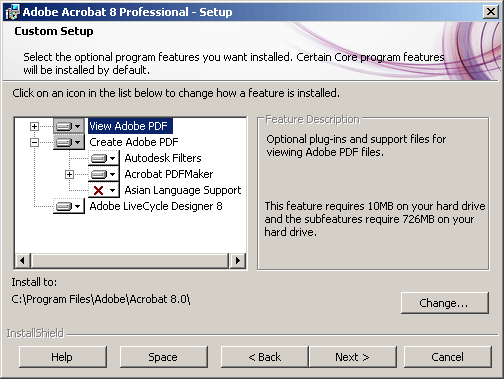Collapse the Create Adobe PDF tree node
Screen dimensions: 504x379
(34, 142)
